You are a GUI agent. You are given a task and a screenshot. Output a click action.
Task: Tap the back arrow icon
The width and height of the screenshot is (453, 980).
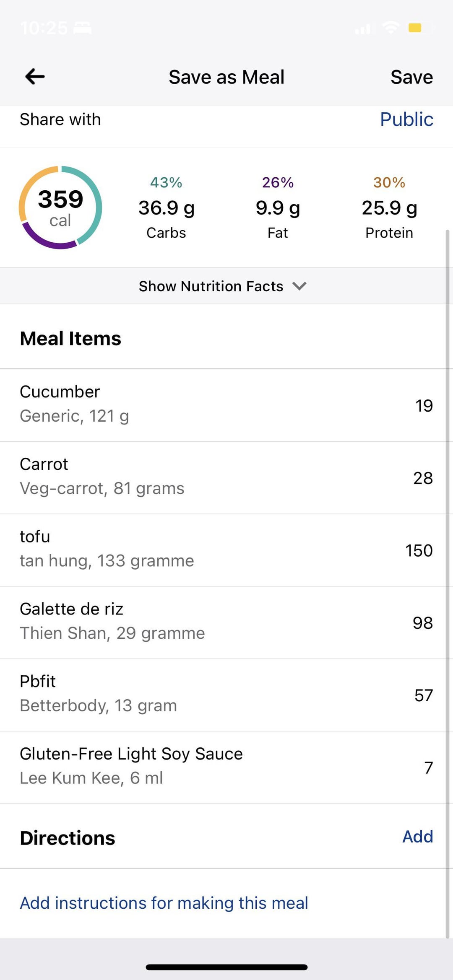(35, 77)
